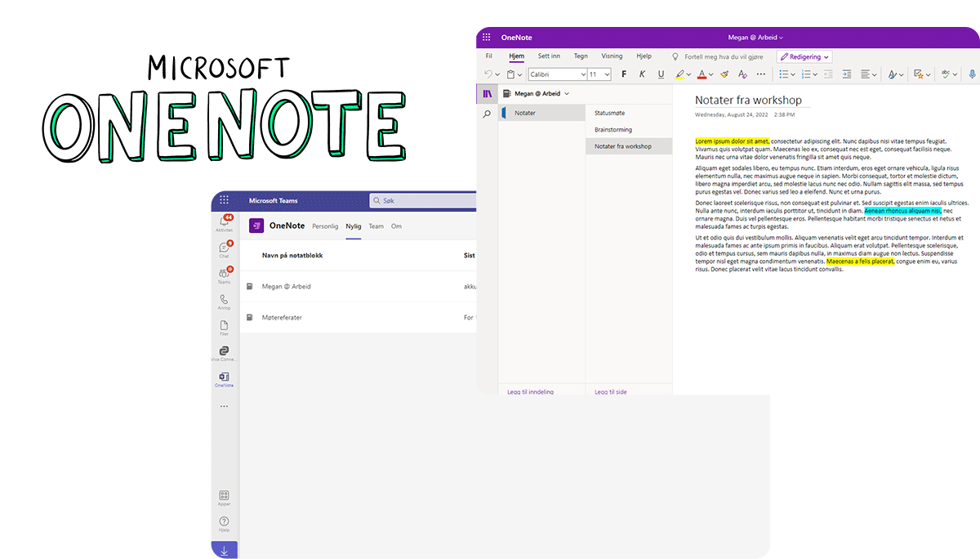Toggle bold formatting in the ribbon
Image resolution: width=980 pixels, height=559 pixels.
[x=623, y=74]
